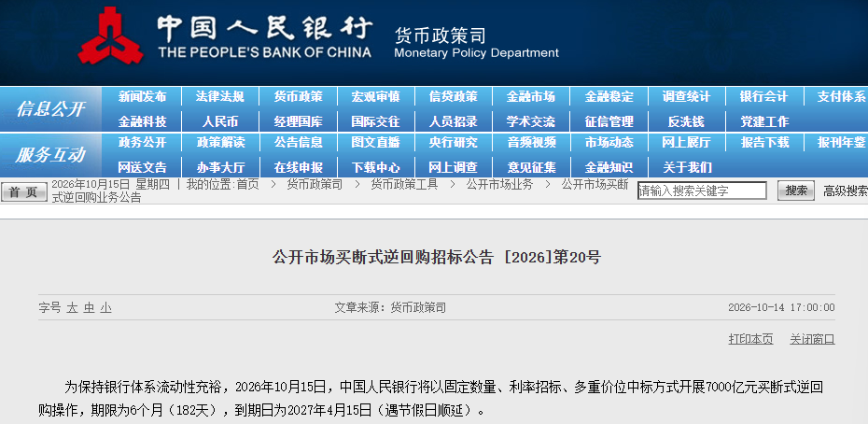Go to 意见征集 page
Viewport: 868px width, 424px height.
[x=531, y=167]
